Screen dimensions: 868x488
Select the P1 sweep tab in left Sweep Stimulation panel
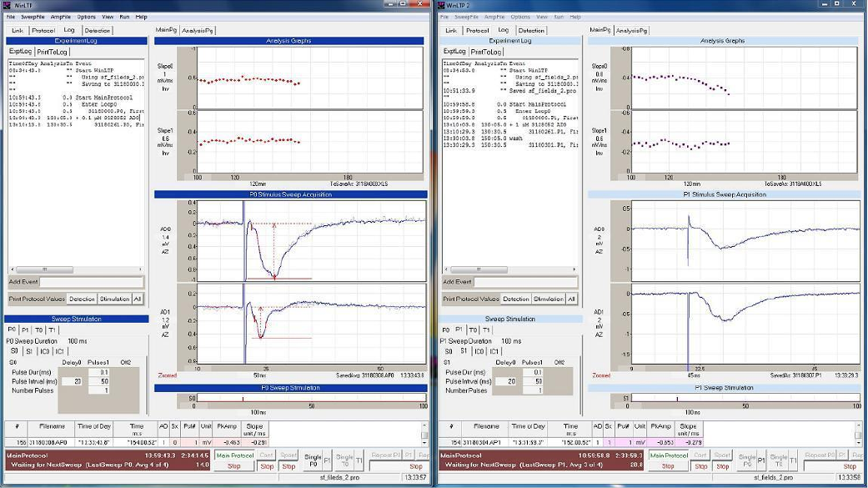click(25, 330)
